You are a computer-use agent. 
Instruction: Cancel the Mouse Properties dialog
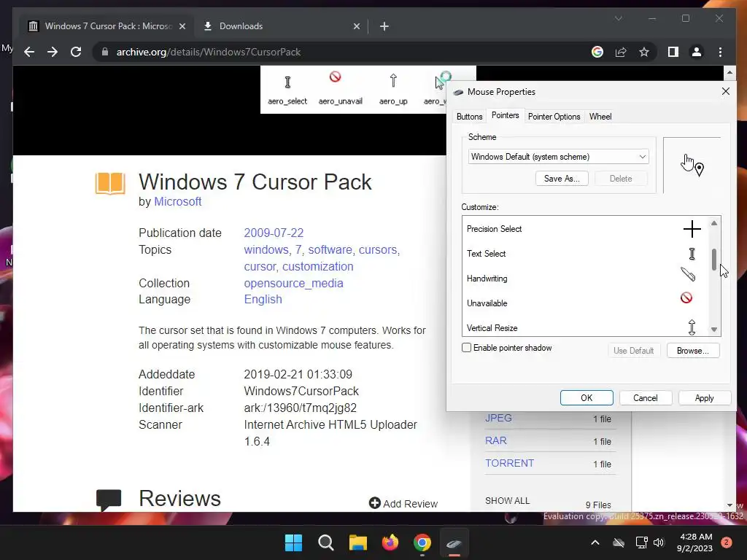pos(646,398)
